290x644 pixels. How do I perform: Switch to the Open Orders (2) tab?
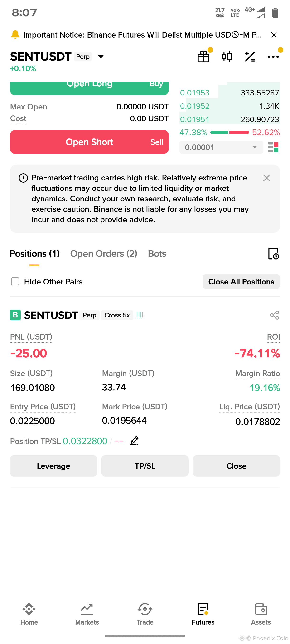(104, 254)
